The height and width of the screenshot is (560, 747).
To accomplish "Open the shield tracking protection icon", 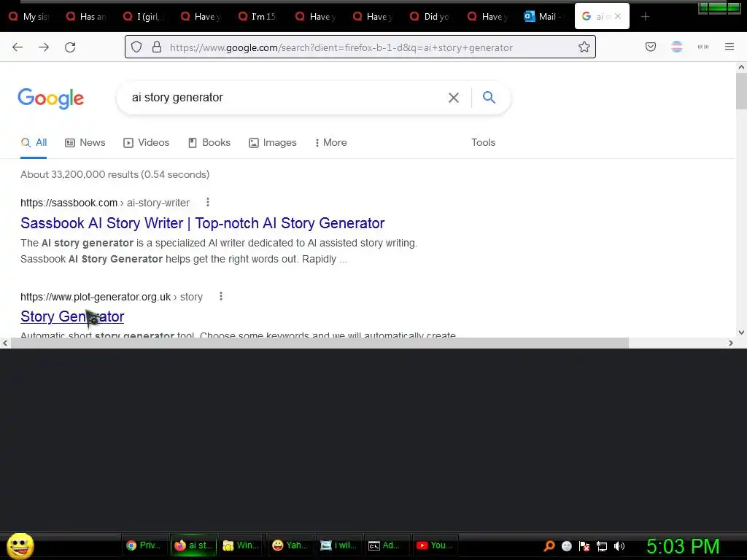I will click(x=136, y=47).
